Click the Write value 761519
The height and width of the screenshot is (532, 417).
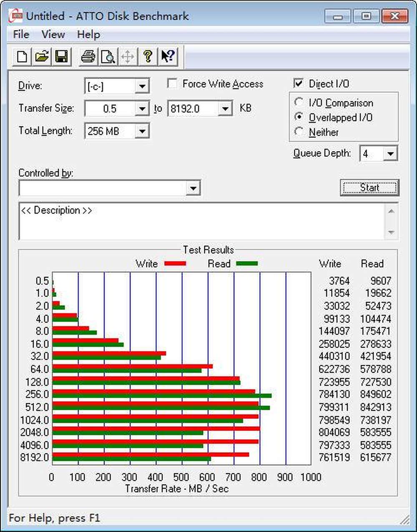[334, 457]
